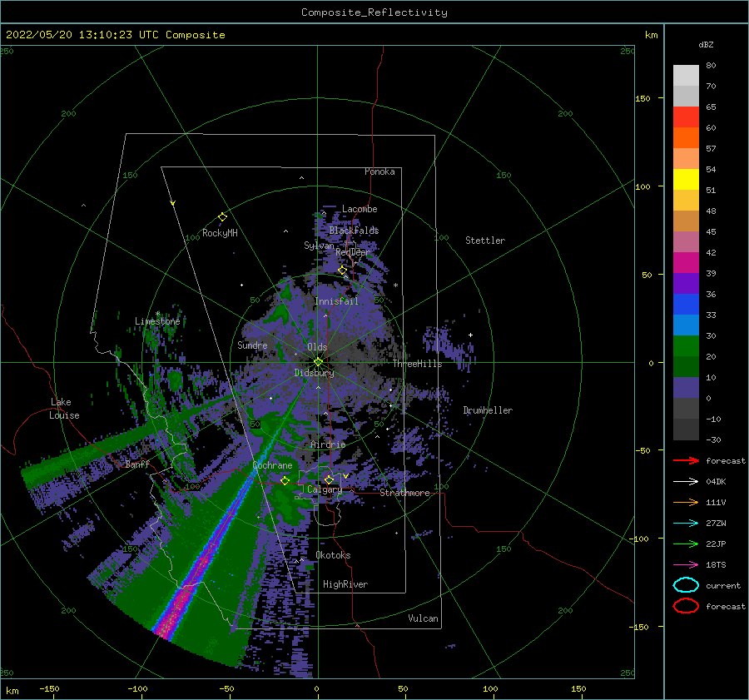The height and width of the screenshot is (700, 749).
Task: Click the Sundre label
Action: 252,345
